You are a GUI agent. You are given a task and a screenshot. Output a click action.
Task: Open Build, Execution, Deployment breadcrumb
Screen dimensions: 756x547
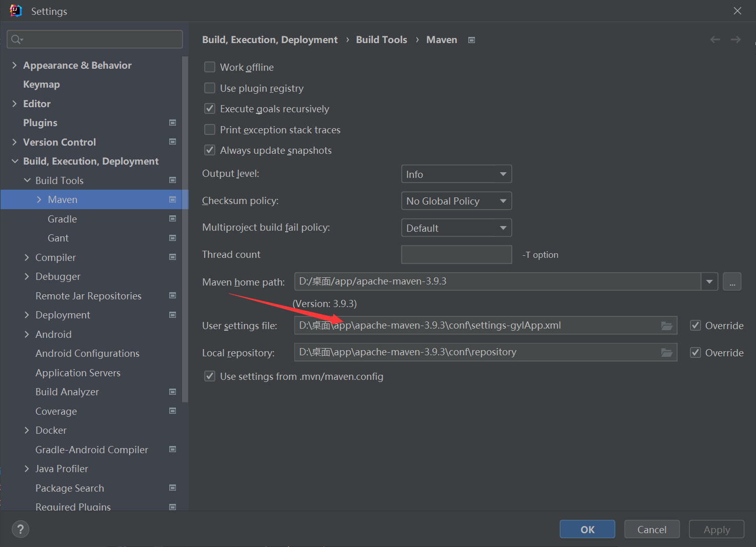[270, 39]
